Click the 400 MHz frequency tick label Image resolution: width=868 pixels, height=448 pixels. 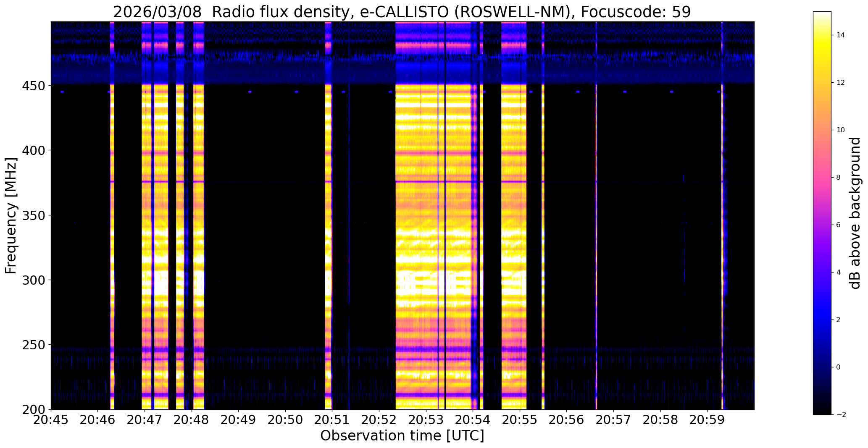34,150
